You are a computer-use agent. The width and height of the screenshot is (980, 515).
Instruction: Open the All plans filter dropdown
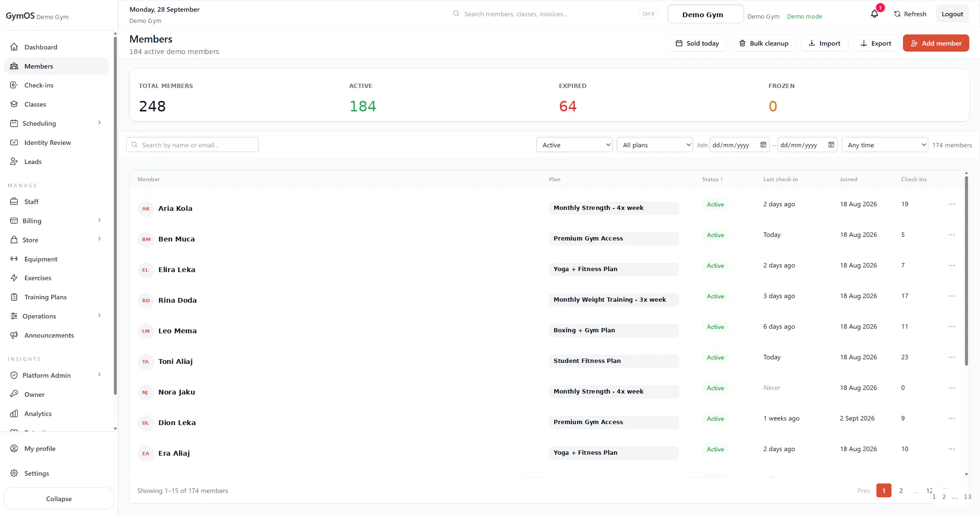pyautogui.click(x=655, y=145)
